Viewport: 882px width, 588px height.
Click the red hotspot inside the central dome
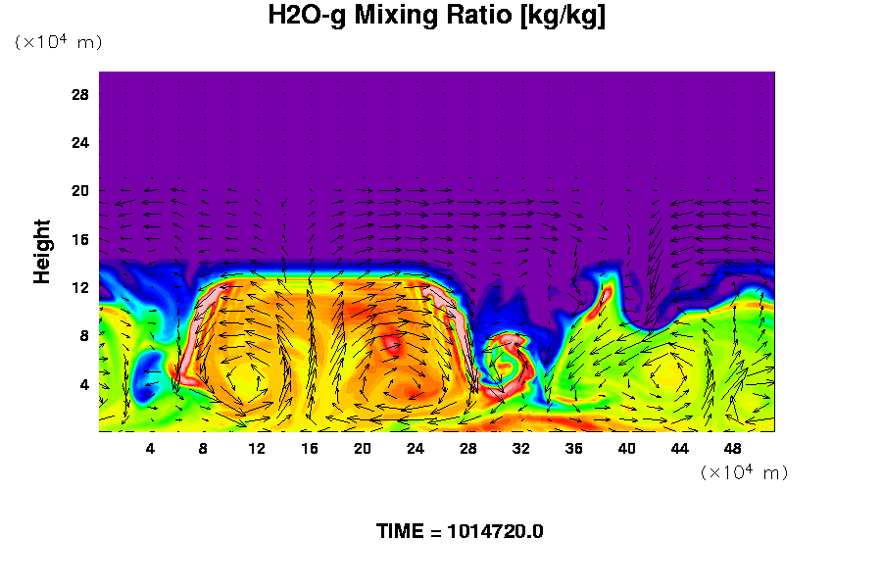pyautogui.click(x=391, y=343)
